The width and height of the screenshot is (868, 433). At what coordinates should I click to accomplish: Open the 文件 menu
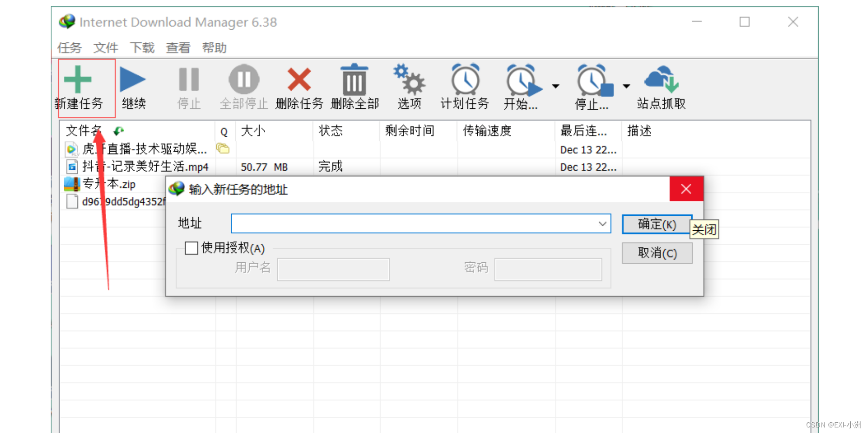(106, 48)
